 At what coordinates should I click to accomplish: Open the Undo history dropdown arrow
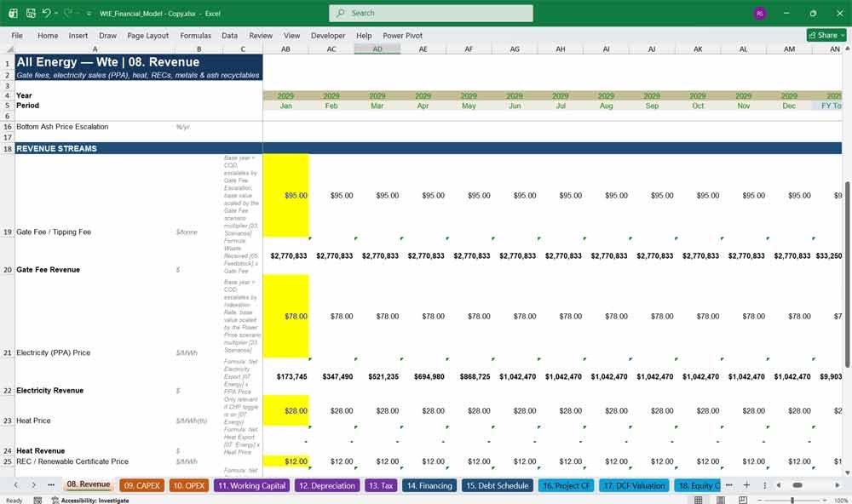pyautogui.click(x=56, y=13)
